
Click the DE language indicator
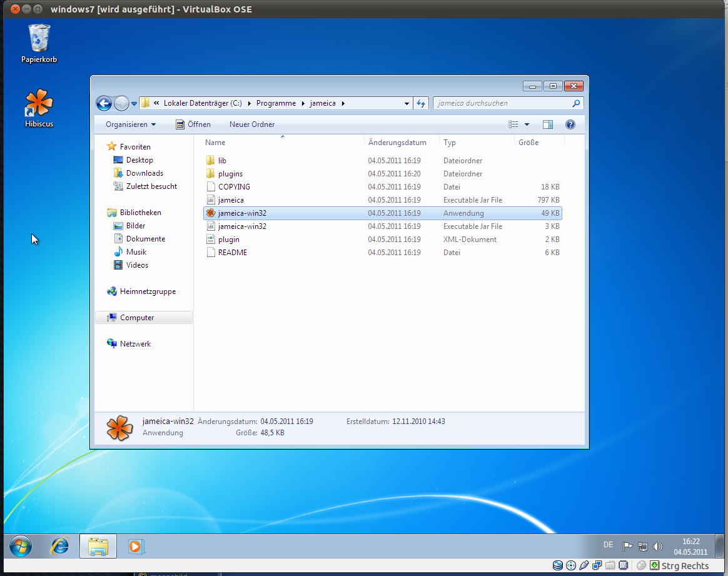click(x=608, y=545)
